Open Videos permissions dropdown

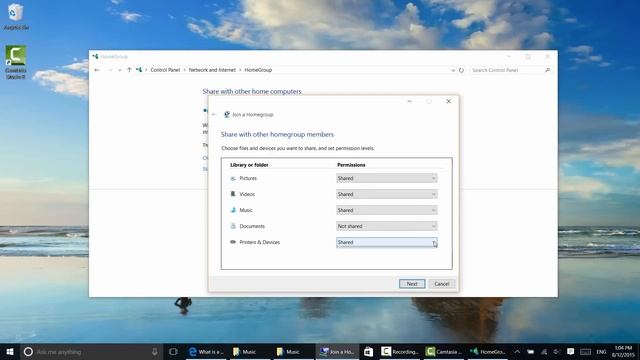tap(387, 194)
